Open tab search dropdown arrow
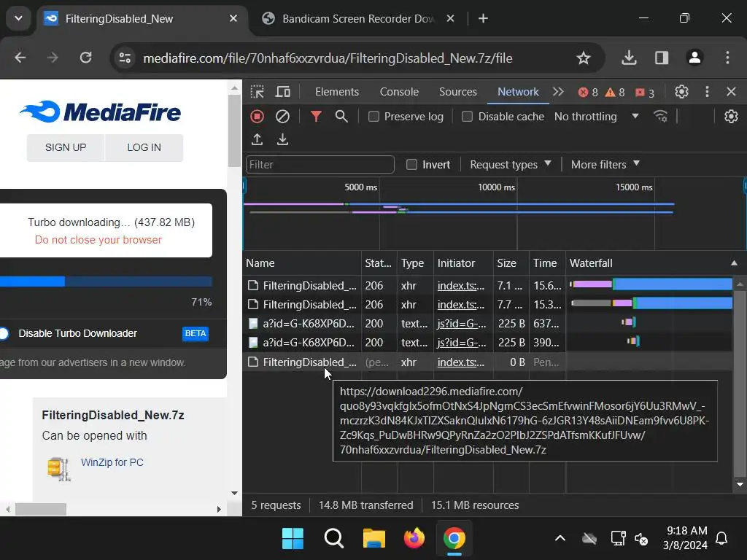Viewport: 747px width, 560px height. pyautogui.click(x=18, y=18)
